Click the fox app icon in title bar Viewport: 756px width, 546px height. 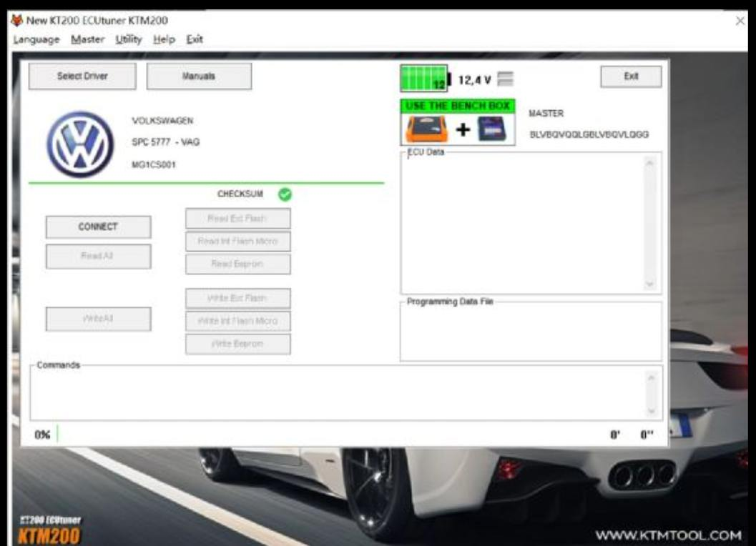(17, 20)
